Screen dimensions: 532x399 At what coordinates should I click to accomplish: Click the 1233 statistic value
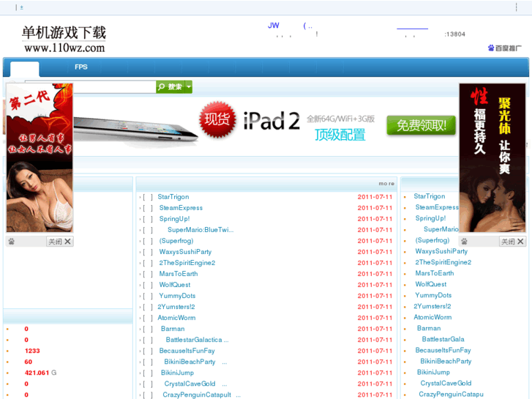point(32,351)
